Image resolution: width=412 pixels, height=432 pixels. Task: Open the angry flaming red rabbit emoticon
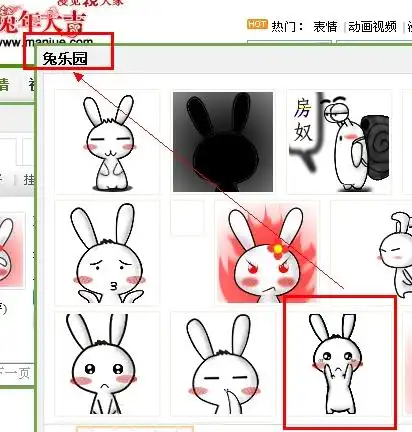coord(267,253)
